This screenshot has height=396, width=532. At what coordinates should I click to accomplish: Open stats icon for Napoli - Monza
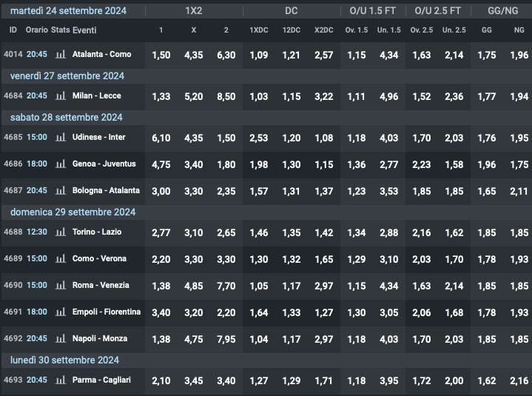click(x=61, y=338)
